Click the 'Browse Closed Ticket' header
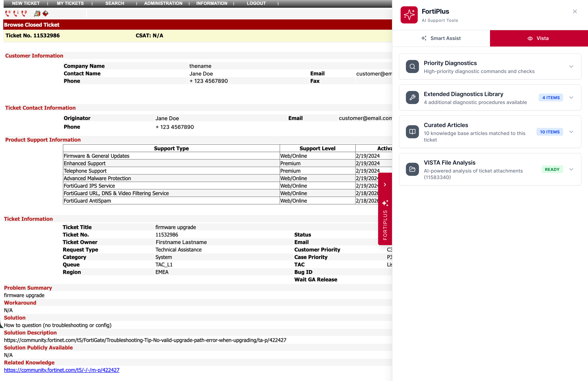Viewport: 588px width, 381px height. point(32,25)
